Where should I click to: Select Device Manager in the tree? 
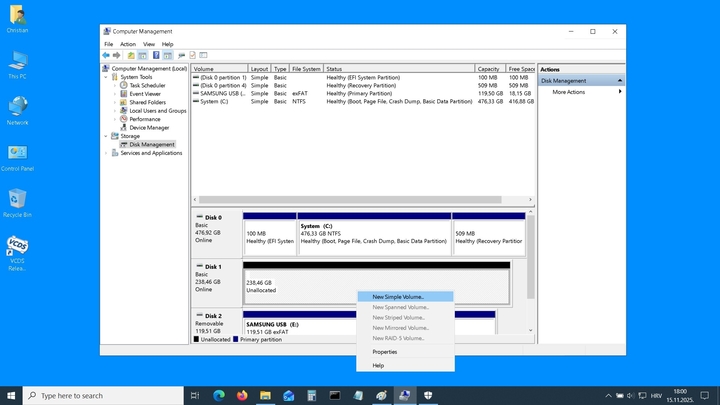(149, 127)
